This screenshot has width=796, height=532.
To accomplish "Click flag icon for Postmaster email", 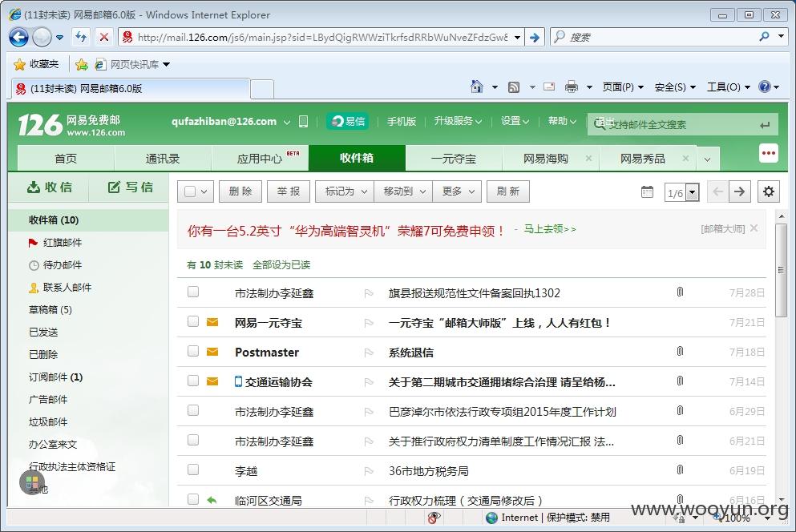I will click(369, 353).
